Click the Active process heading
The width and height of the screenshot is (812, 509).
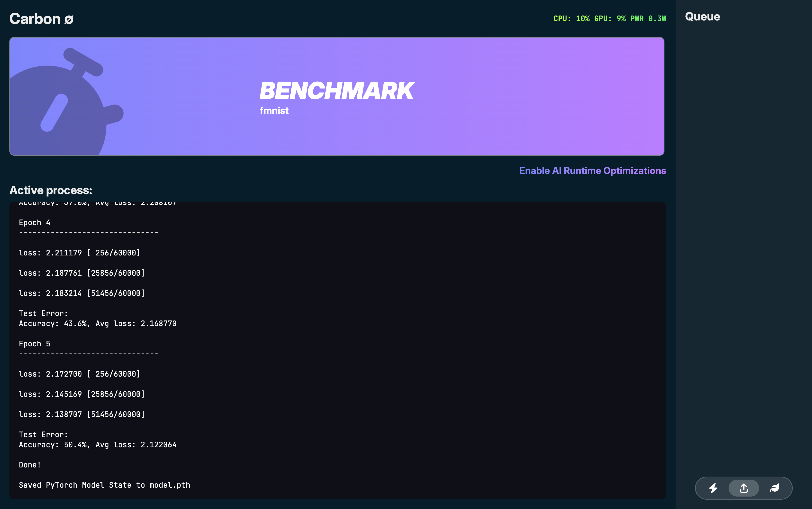pyautogui.click(x=51, y=190)
